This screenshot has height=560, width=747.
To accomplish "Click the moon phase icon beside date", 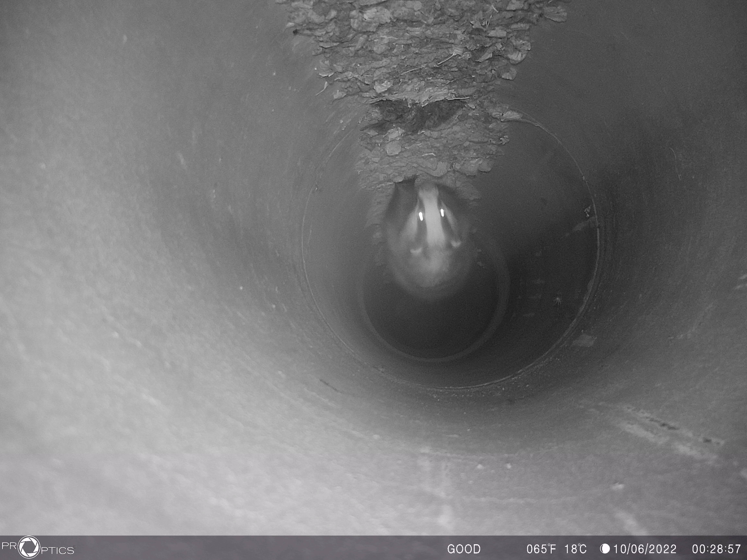I will pyautogui.click(x=605, y=548).
